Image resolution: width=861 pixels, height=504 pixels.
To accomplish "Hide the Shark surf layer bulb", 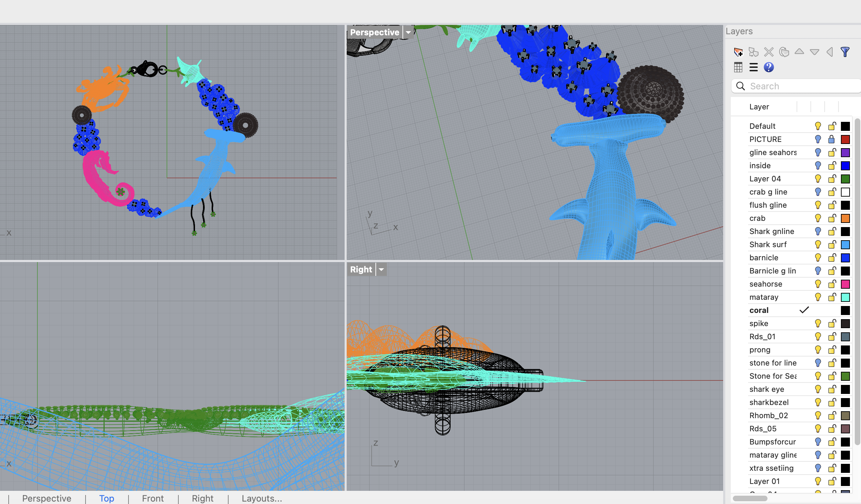I will [x=818, y=244].
